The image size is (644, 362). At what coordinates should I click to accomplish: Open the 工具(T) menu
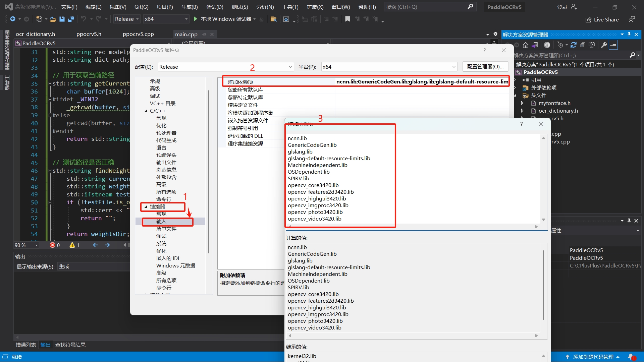pos(290,7)
